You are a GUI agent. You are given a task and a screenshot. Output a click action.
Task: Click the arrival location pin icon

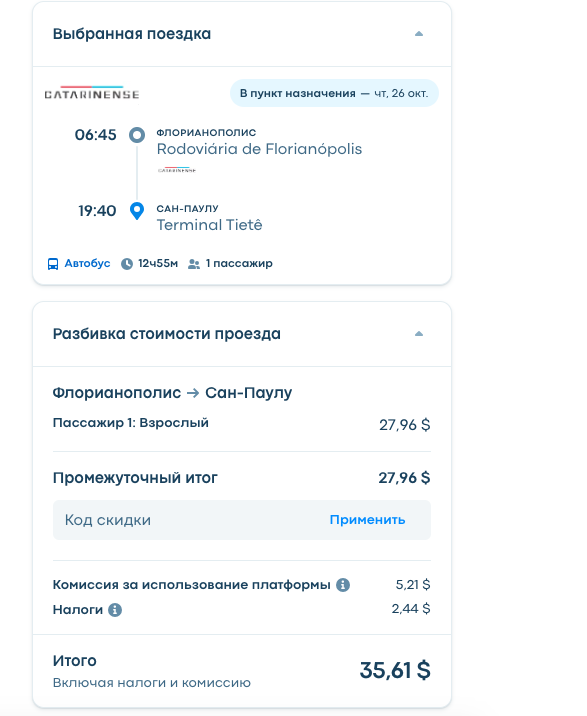pyautogui.click(x=137, y=211)
